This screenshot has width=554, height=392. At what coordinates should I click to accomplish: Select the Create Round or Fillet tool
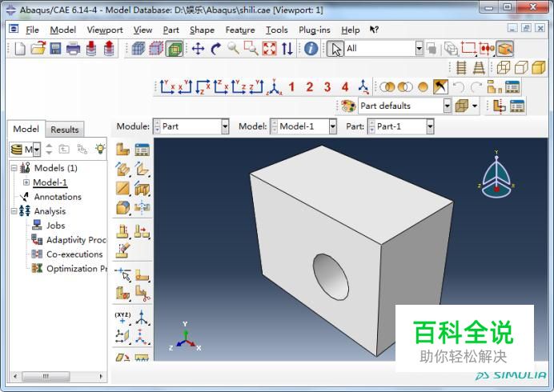[122, 208]
